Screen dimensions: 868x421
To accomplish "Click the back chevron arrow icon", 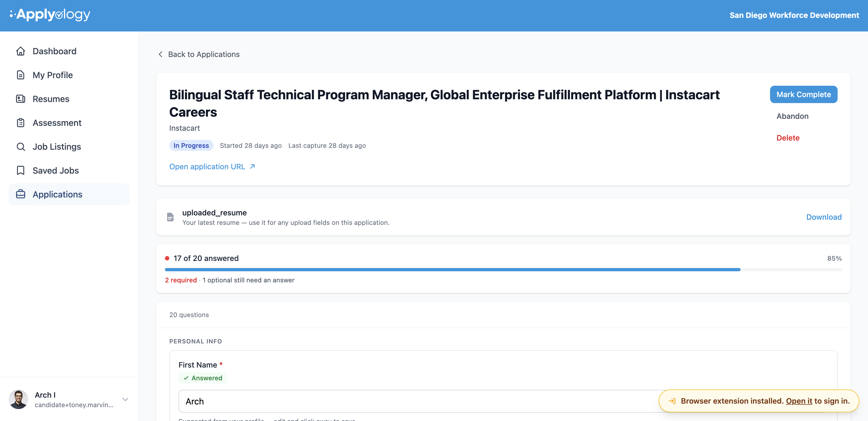I will pos(161,54).
